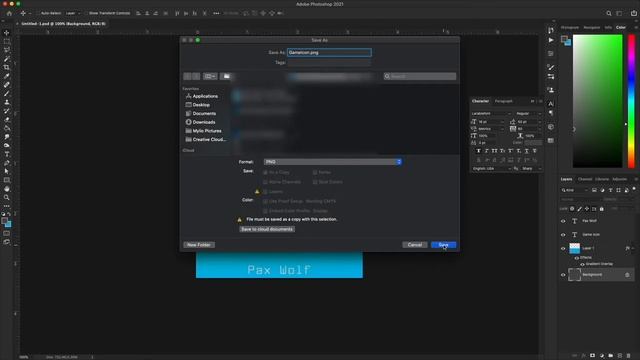Open the English language dropdown in Character panel
The image size is (640, 360).
(x=491, y=169)
